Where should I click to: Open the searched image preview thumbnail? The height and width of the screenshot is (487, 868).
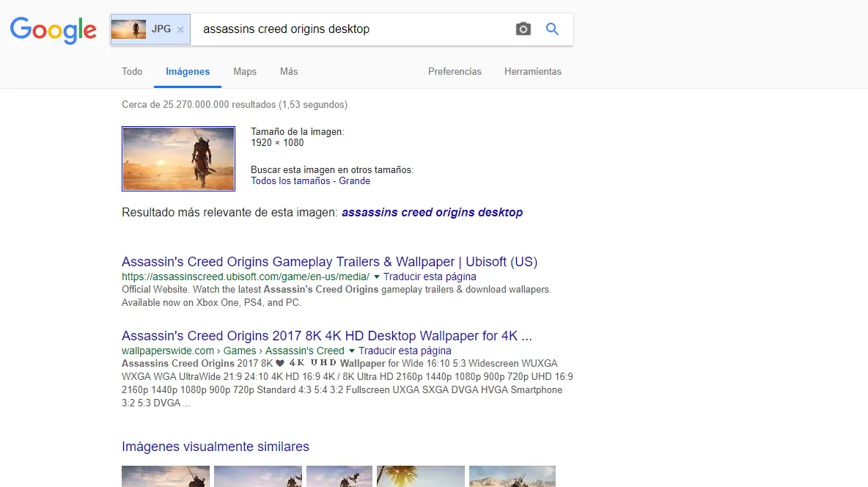point(178,159)
